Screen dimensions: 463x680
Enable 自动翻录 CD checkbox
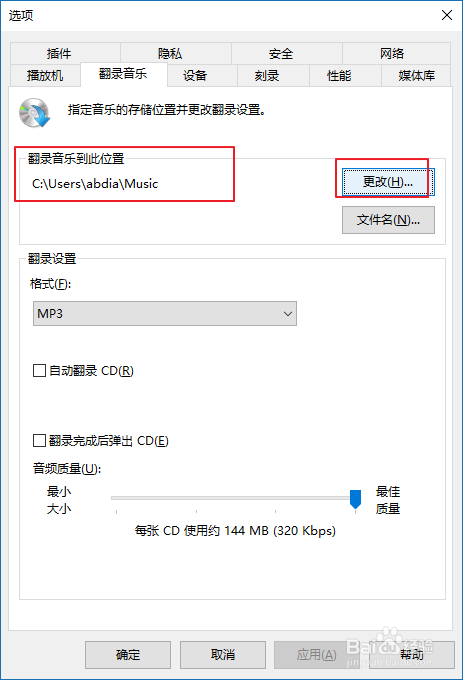point(39,371)
